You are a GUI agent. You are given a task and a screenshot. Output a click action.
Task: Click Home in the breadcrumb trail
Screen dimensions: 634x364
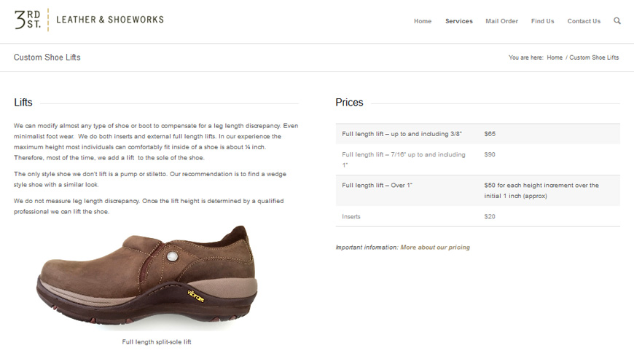click(555, 58)
